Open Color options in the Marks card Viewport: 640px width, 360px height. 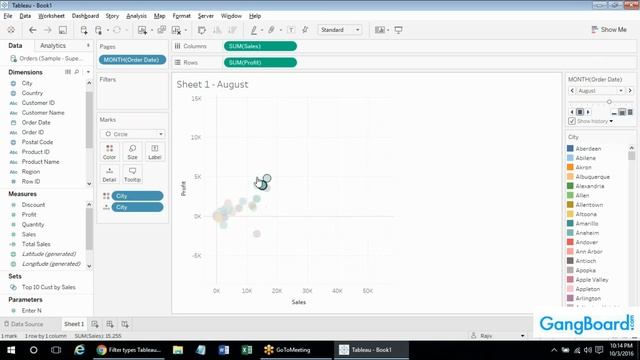pyautogui.click(x=109, y=152)
